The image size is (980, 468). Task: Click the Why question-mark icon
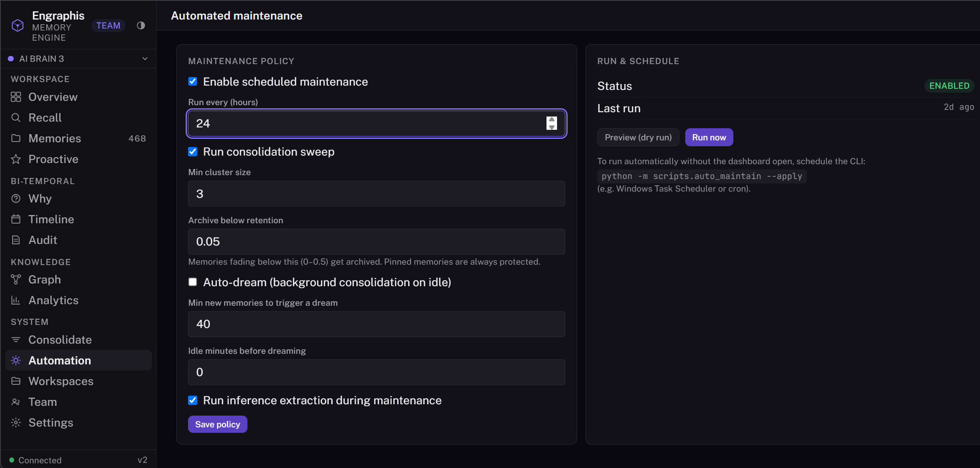point(16,199)
